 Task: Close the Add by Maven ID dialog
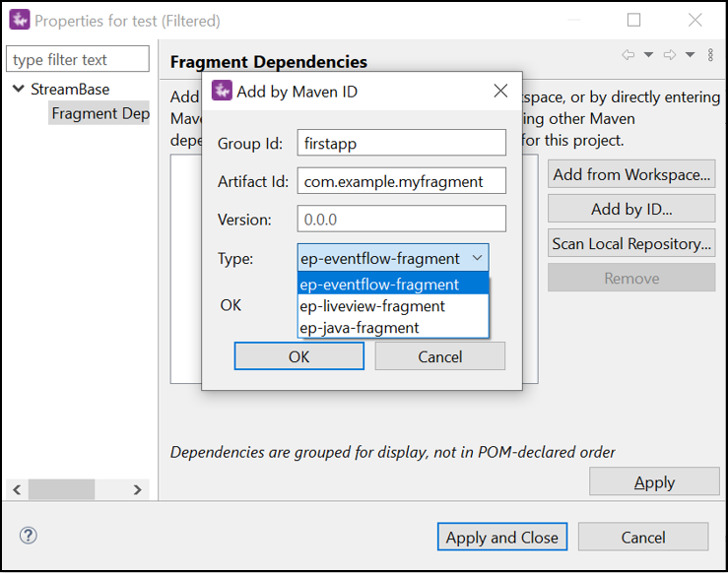(x=500, y=92)
